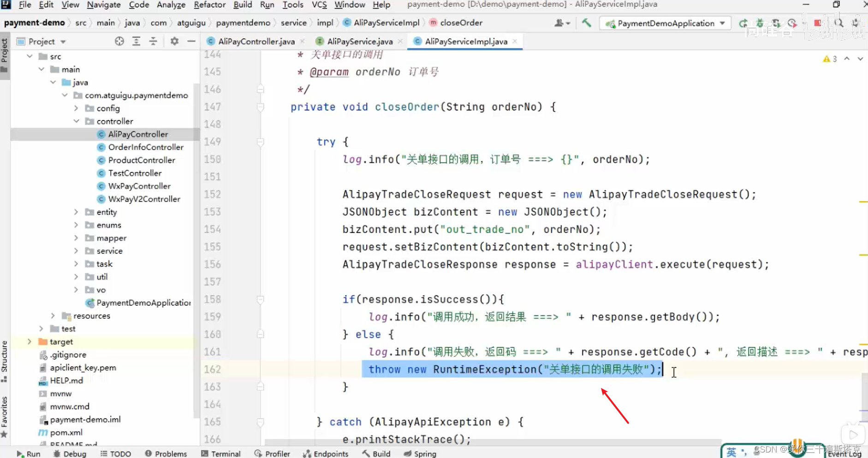Open the Refactor menu
Screen dimensions: 868x458
[209, 5]
